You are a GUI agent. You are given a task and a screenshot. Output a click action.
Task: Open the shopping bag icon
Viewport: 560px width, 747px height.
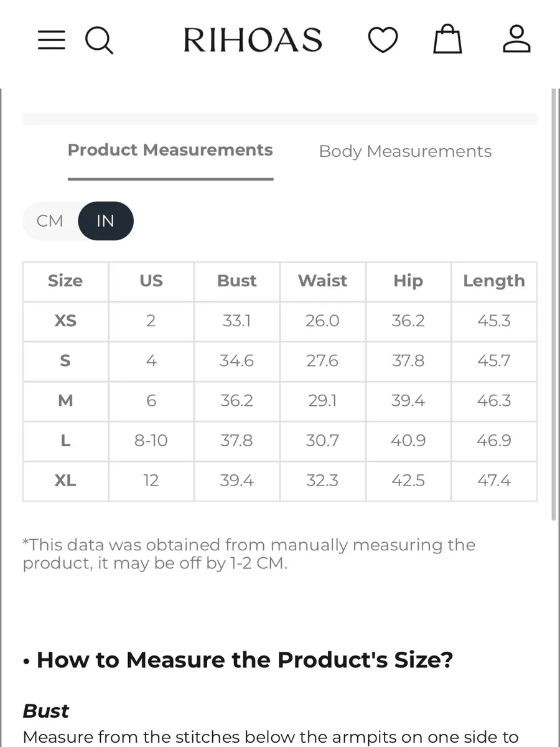448,39
